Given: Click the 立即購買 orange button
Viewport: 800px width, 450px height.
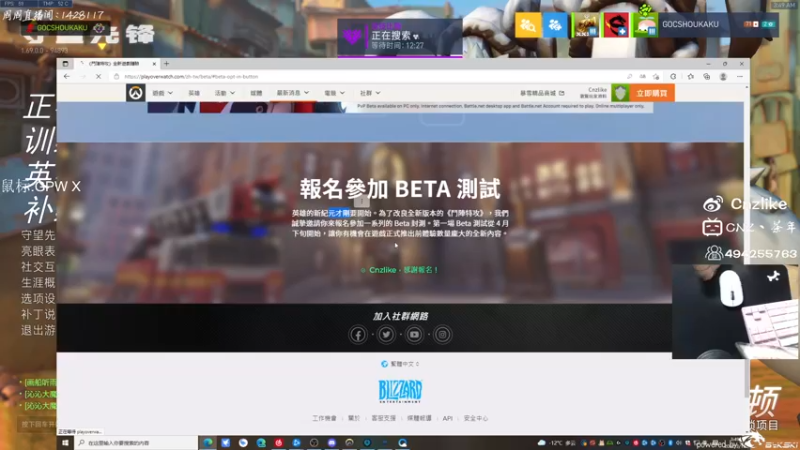Looking at the screenshot, I should tap(652, 93).
